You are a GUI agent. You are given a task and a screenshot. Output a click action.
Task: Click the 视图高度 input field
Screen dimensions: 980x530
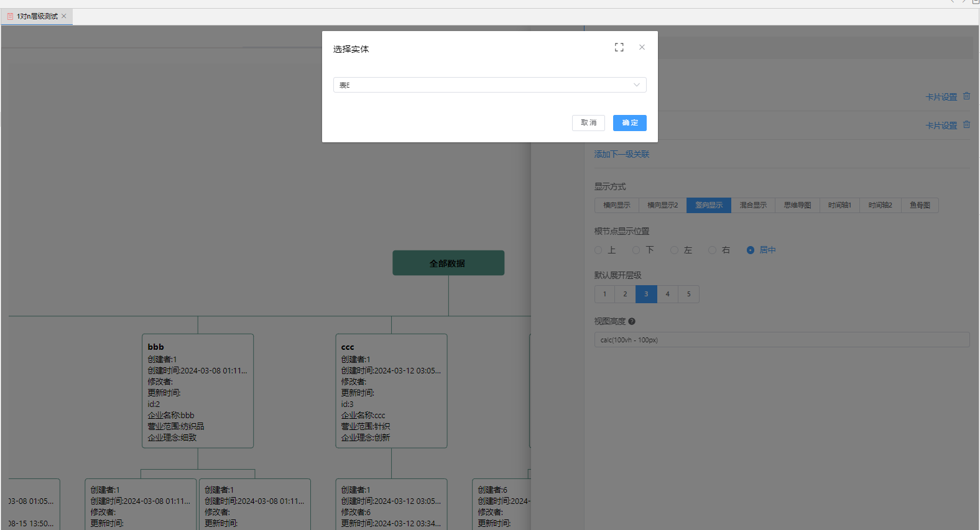[781, 340]
